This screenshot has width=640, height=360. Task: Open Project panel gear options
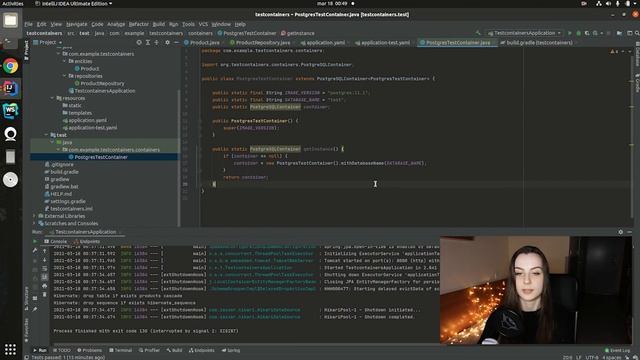point(167,42)
